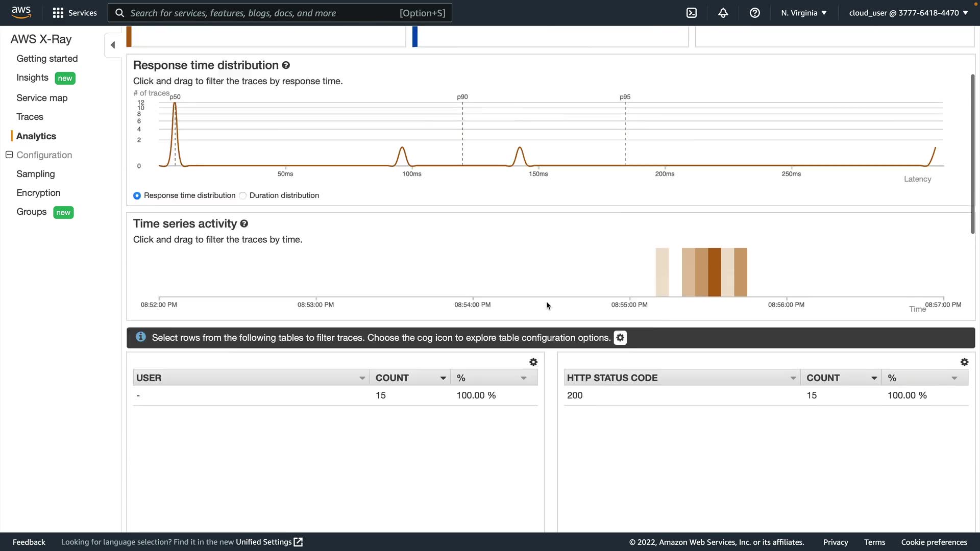Open the N. Virginia region dropdown
Viewport: 980px width, 551px height.
(x=803, y=13)
